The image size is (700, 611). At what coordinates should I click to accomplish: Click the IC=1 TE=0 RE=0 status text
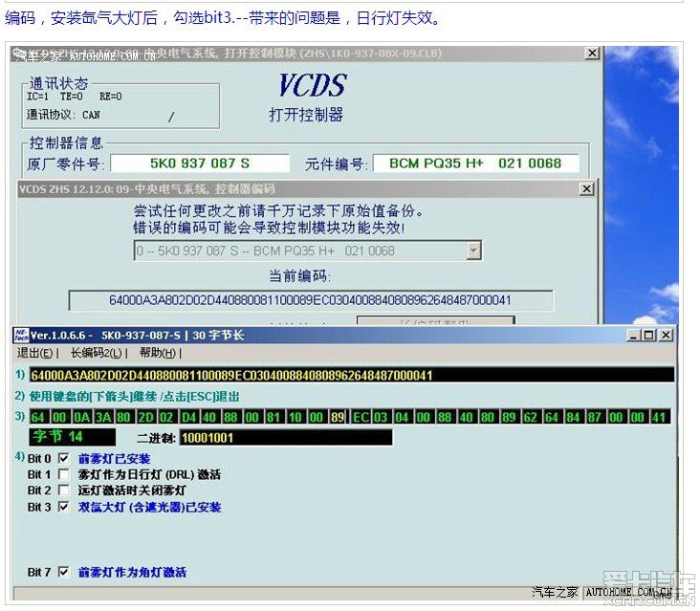point(74,97)
